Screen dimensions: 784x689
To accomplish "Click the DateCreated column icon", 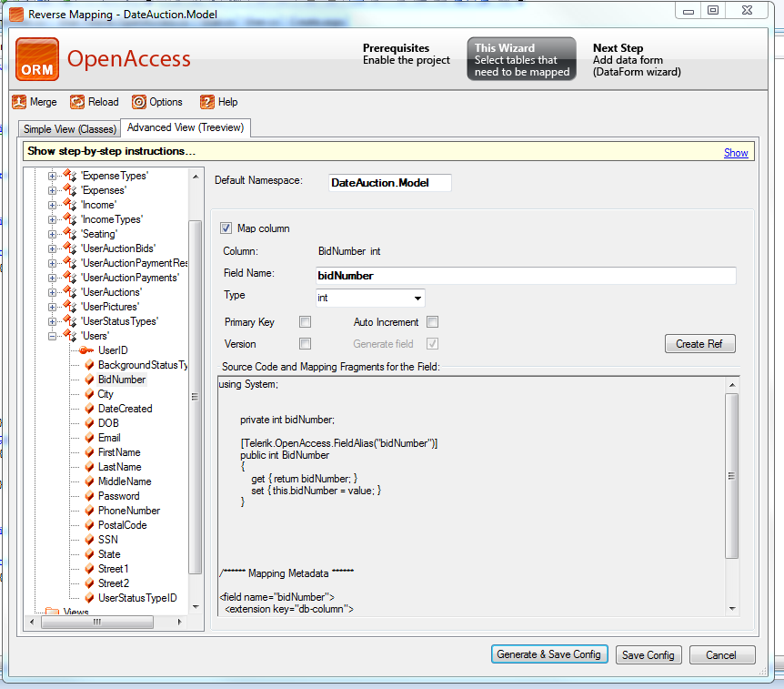I will (x=89, y=409).
